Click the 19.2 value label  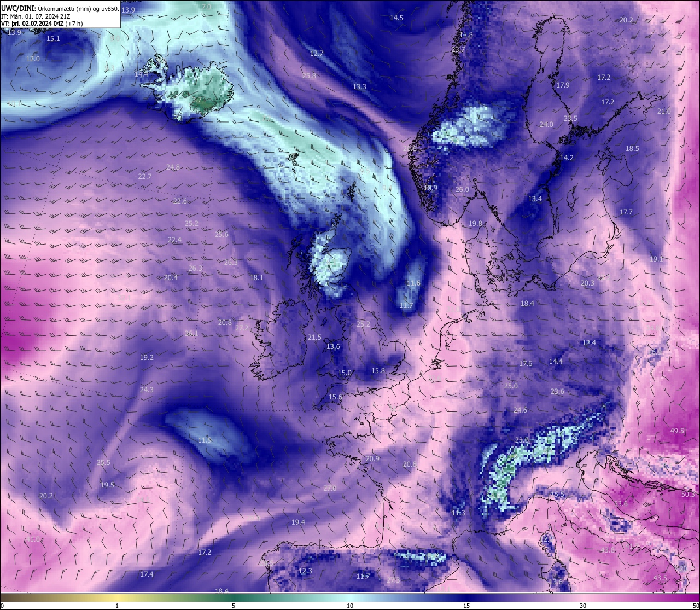click(147, 357)
